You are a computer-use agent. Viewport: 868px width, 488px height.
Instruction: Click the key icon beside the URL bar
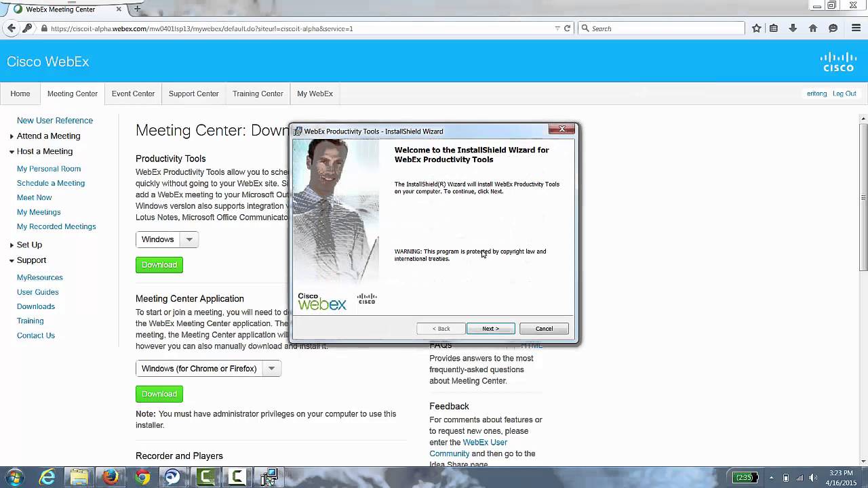coord(27,28)
